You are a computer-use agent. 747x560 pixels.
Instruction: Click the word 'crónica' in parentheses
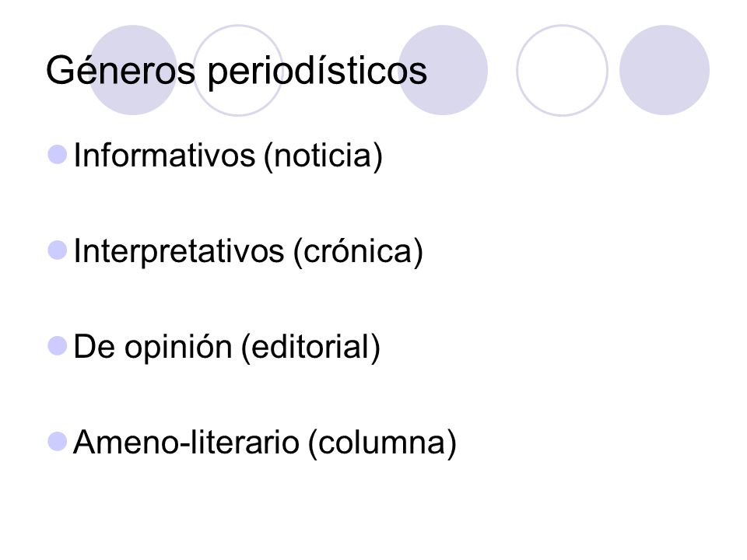pyautogui.click(x=358, y=251)
